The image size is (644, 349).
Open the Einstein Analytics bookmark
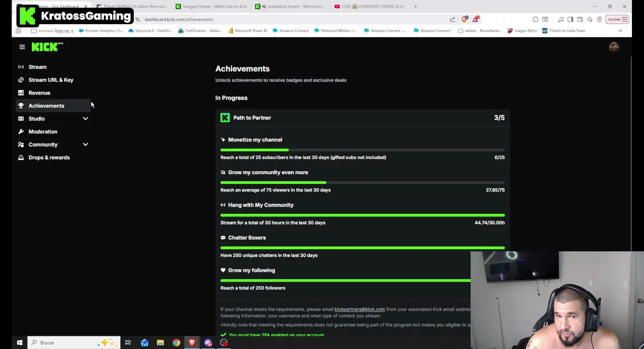tap(100, 31)
